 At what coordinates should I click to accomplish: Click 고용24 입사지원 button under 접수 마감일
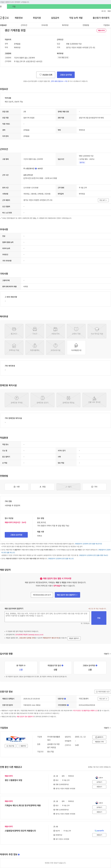click(16, 535)
